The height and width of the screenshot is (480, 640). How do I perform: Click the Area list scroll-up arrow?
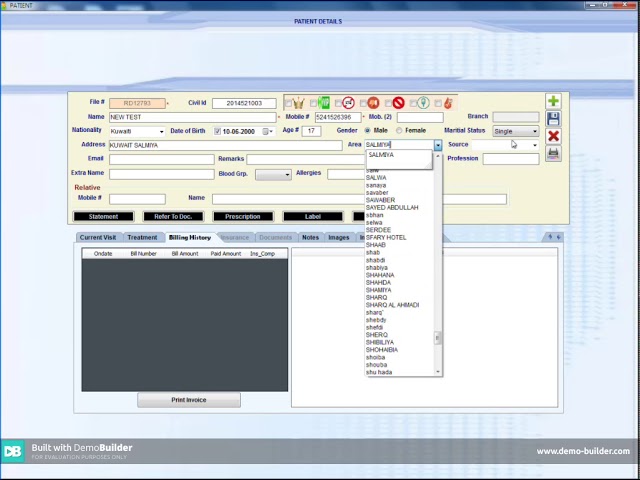(438, 156)
